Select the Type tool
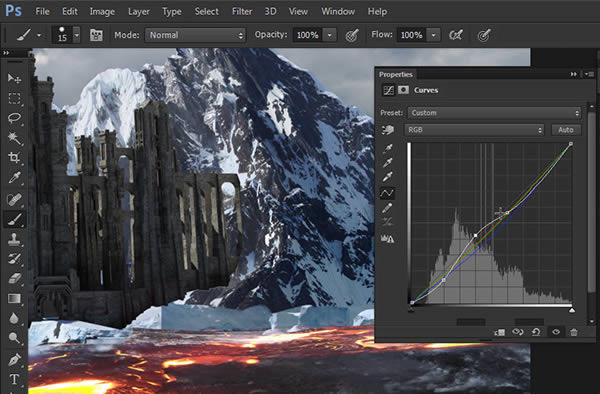600x394 pixels. pos(15,379)
